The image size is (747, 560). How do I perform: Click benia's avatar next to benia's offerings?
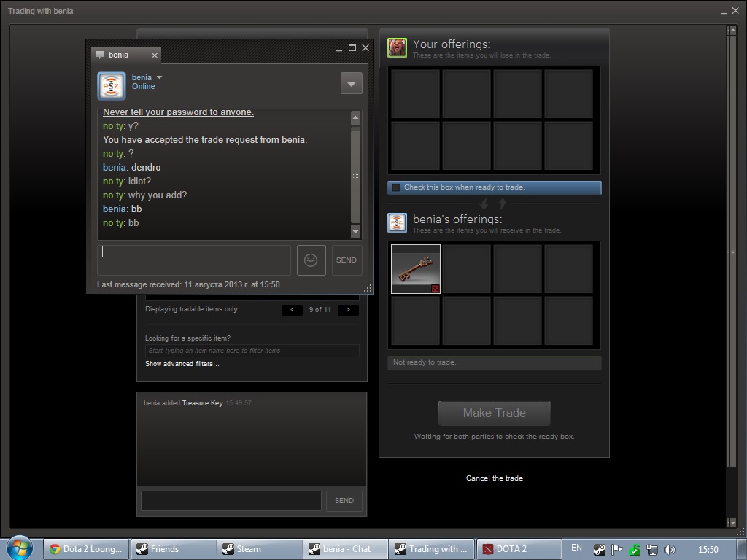coord(397,222)
